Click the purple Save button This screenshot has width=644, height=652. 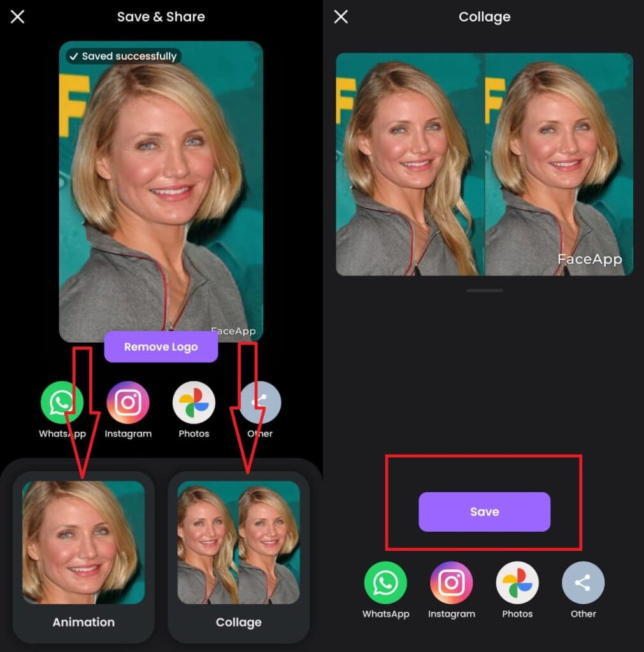coord(484,512)
